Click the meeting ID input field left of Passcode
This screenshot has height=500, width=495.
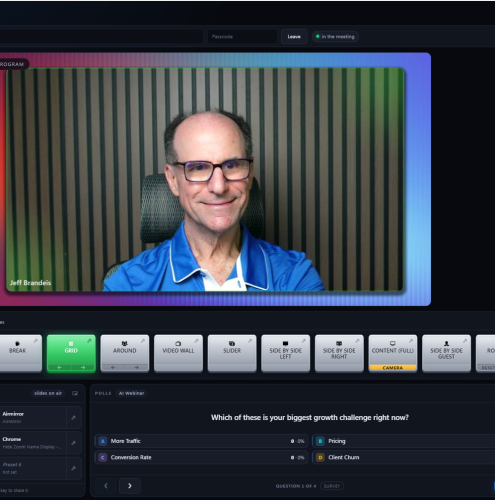click(101, 37)
